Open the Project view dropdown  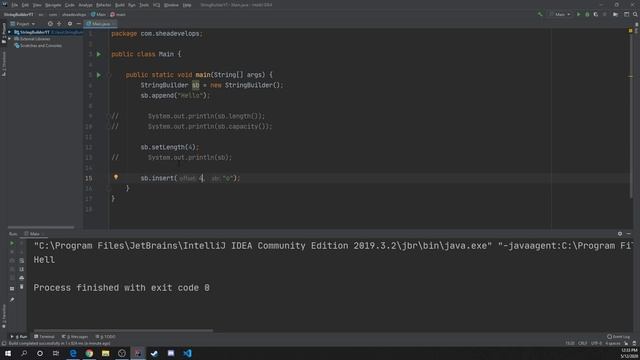point(23,24)
